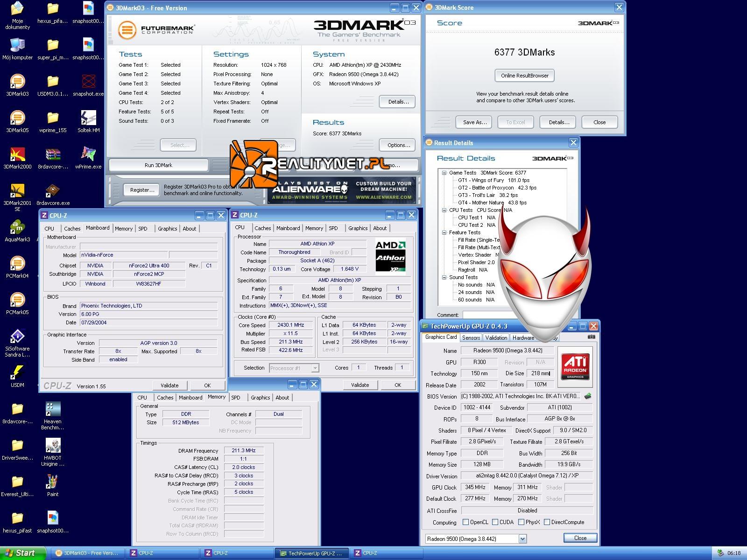Collapse Game Tests tree node
This screenshot has width=747, height=560.
pos(444,173)
